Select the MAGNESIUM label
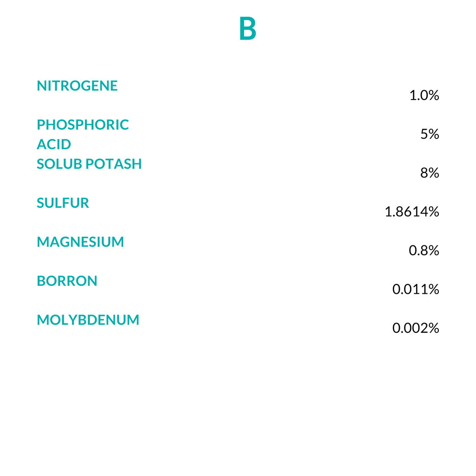476x476 pixels. click(80, 242)
